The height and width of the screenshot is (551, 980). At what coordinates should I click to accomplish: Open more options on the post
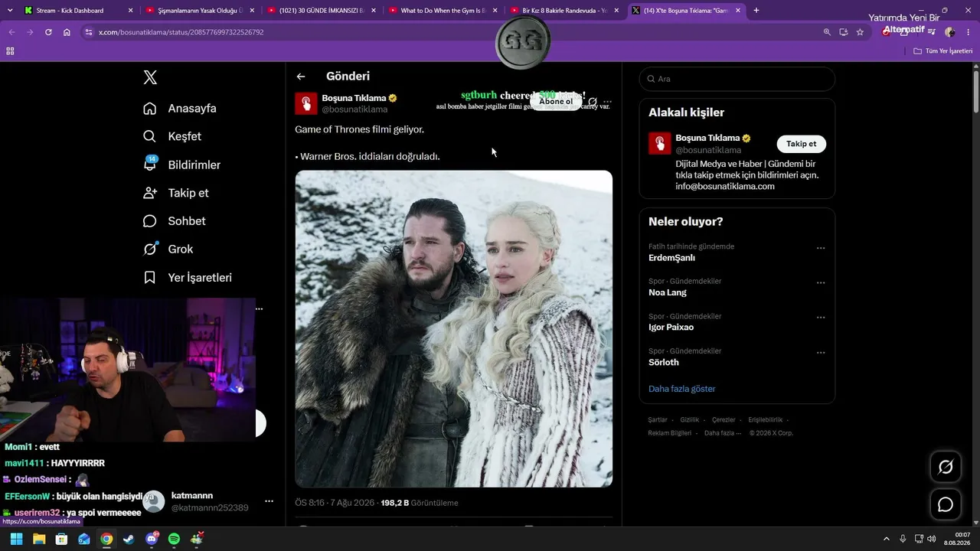click(x=607, y=102)
